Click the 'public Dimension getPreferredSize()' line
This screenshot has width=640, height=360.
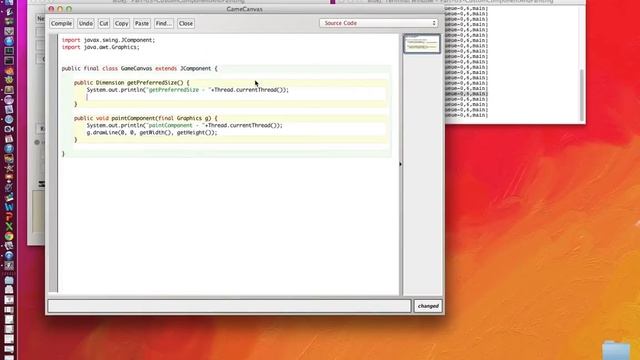pyautogui.click(x=131, y=83)
